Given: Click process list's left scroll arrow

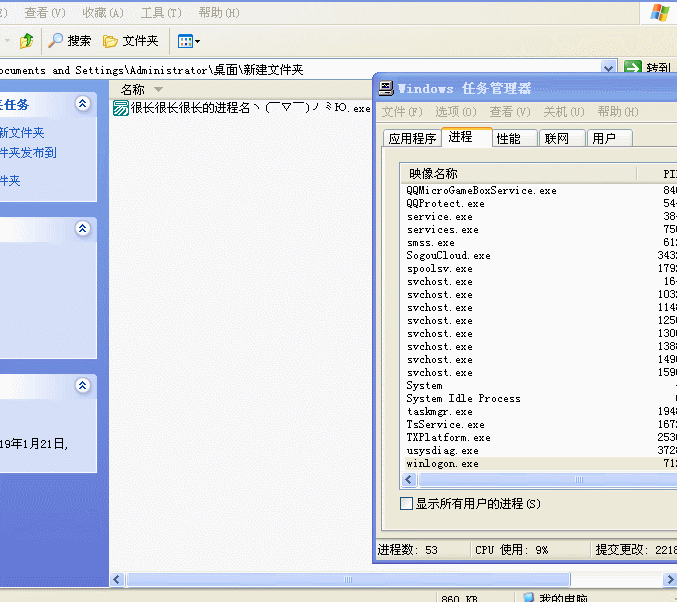Looking at the screenshot, I should click(409, 479).
